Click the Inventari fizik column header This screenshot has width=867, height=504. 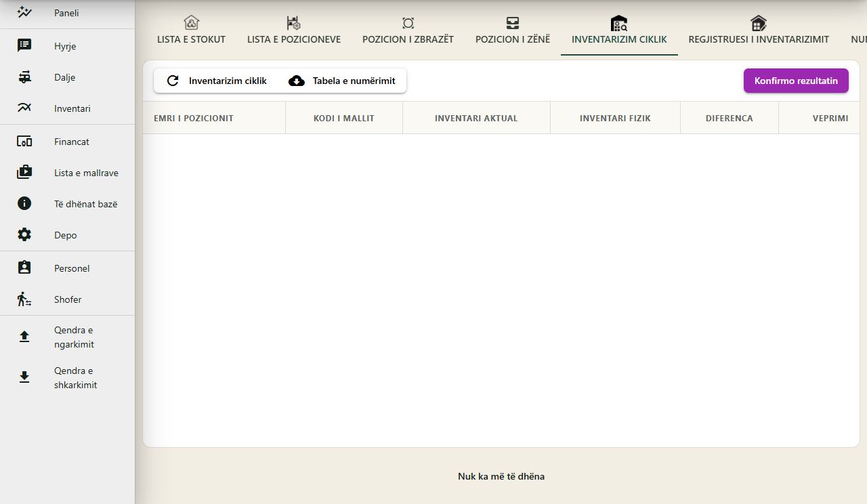click(615, 118)
